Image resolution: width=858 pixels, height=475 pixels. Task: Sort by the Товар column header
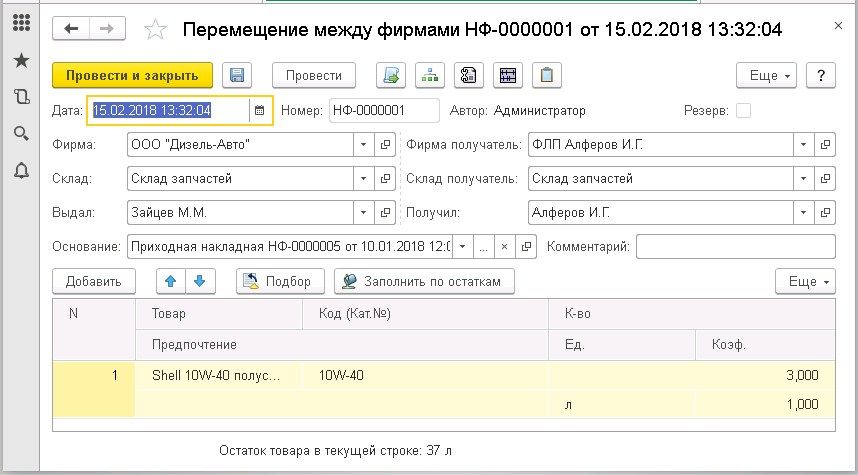click(x=219, y=314)
